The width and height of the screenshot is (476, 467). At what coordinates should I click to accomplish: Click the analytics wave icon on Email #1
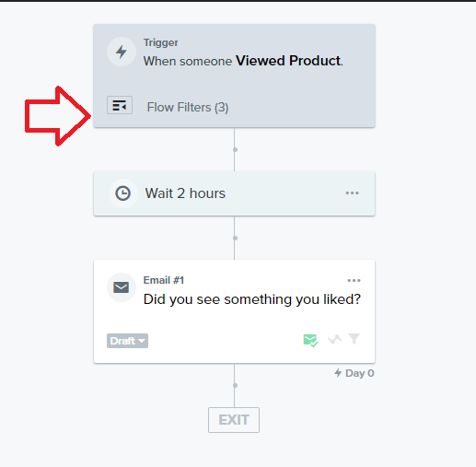(335, 339)
